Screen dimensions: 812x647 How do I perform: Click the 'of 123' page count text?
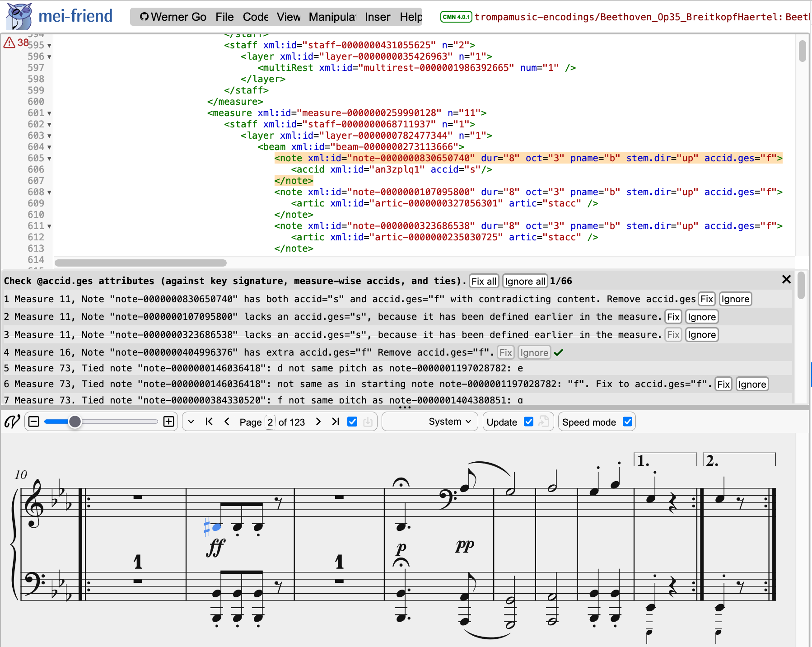(291, 422)
